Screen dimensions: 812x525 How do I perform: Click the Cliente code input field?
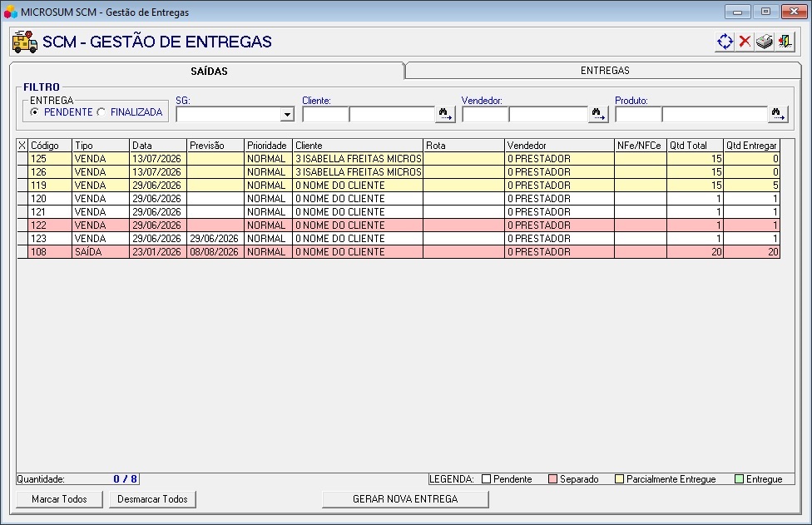[x=326, y=115]
